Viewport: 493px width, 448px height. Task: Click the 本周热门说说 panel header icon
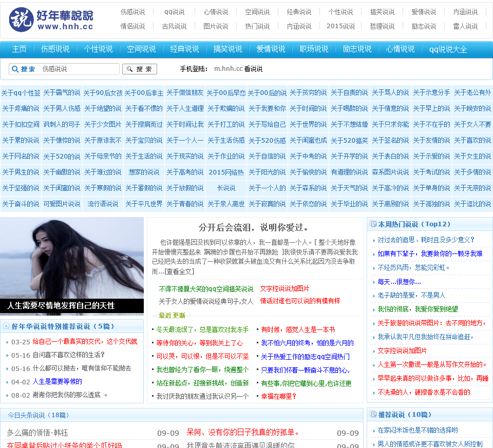(373, 224)
